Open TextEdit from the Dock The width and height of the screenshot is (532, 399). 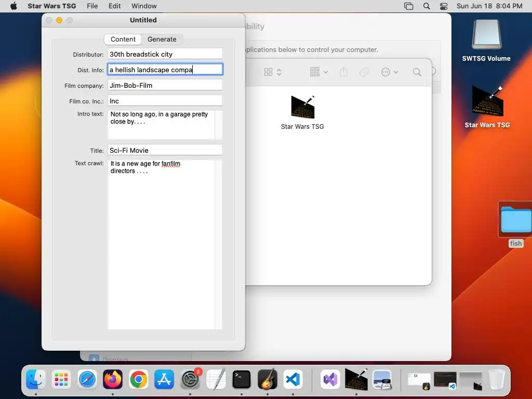tap(216, 379)
